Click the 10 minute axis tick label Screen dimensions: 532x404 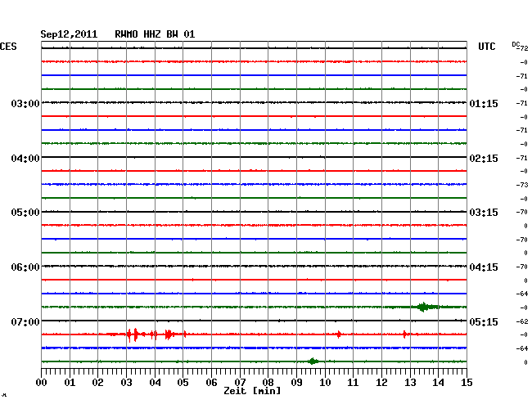point(325,382)
